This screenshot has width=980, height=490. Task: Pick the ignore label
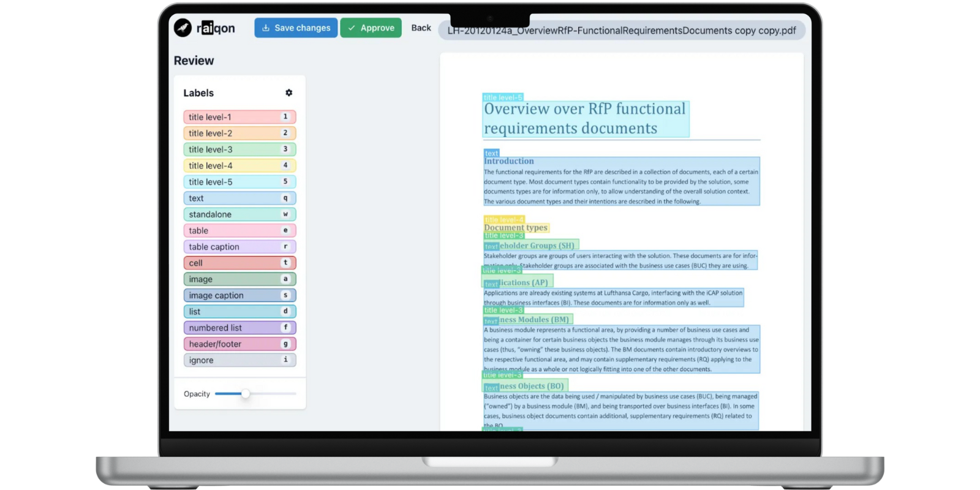click(239, 360)
